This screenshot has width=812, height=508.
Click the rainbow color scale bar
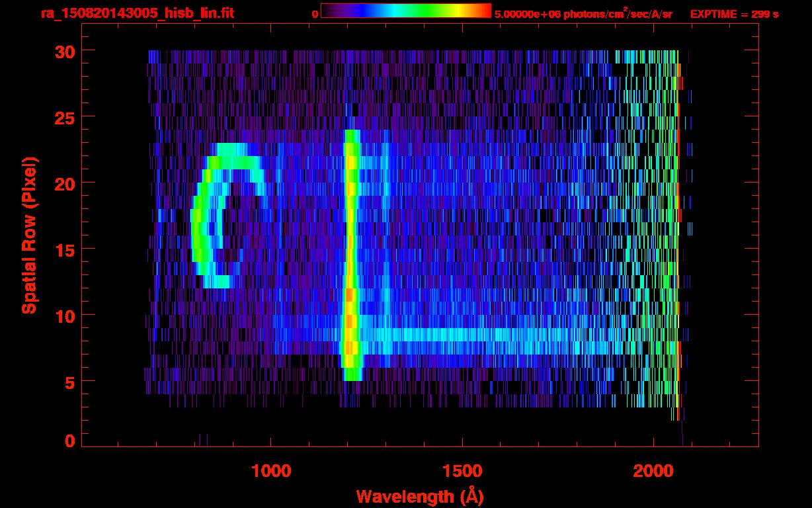[x=406, y=11]
